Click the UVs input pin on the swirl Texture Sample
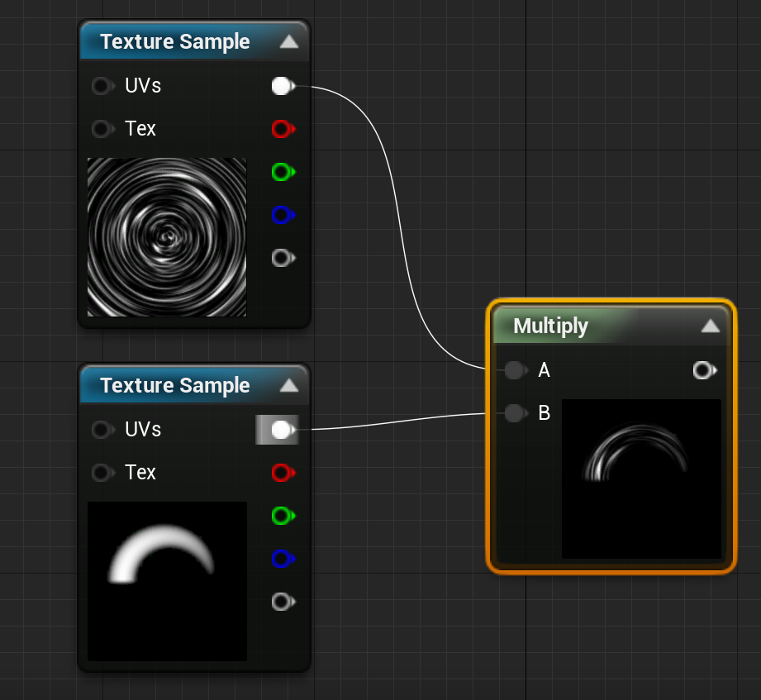 click(103, 86)
